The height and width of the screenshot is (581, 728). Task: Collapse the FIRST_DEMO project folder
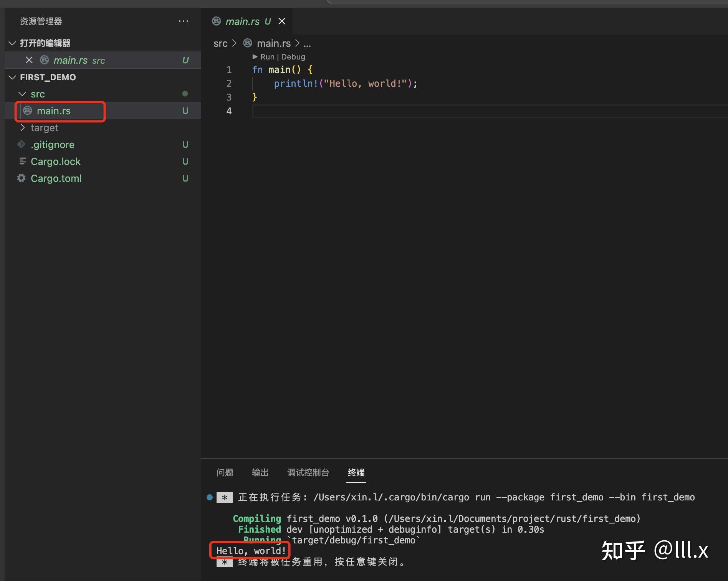point(12,77)
